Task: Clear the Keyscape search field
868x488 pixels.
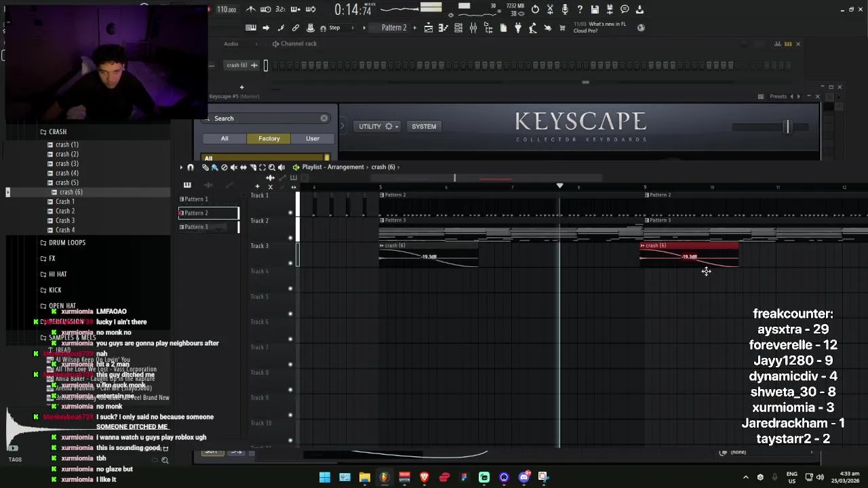Action: tap(324, 118)
